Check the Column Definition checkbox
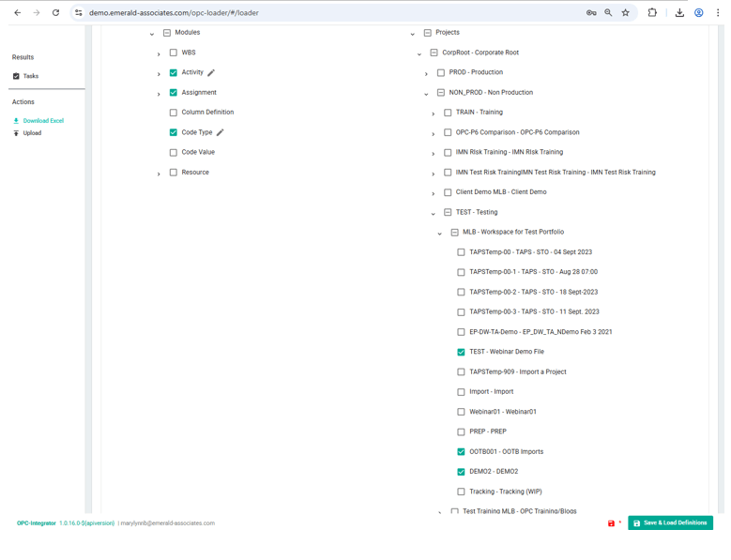 [x=174, y=113]
